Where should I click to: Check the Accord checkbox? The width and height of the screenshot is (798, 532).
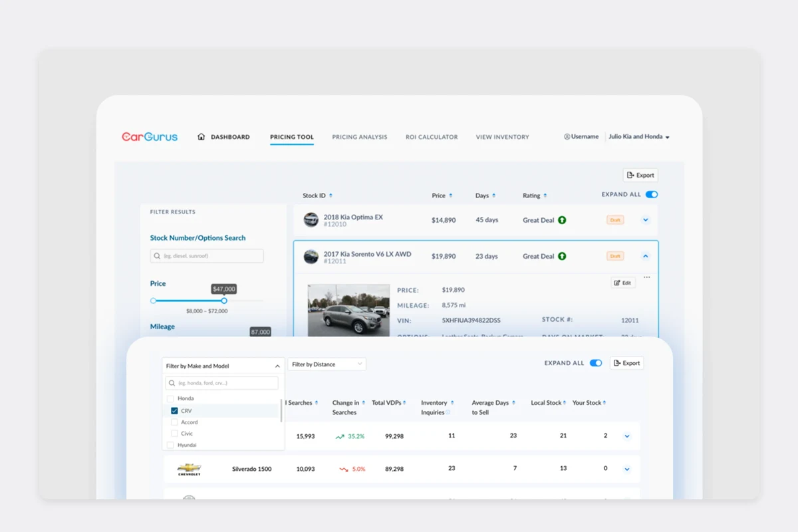pyautogui.click(x=174, y=422)
